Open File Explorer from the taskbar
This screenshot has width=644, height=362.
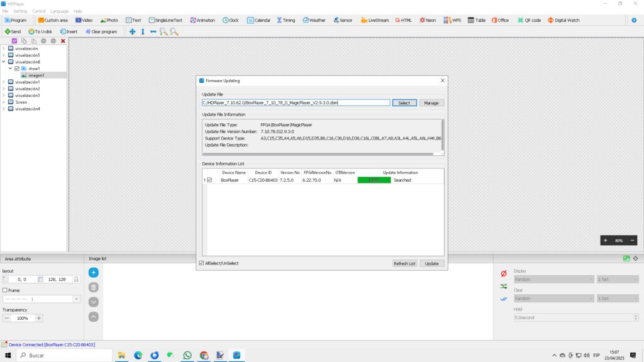[x=121, y=356]
